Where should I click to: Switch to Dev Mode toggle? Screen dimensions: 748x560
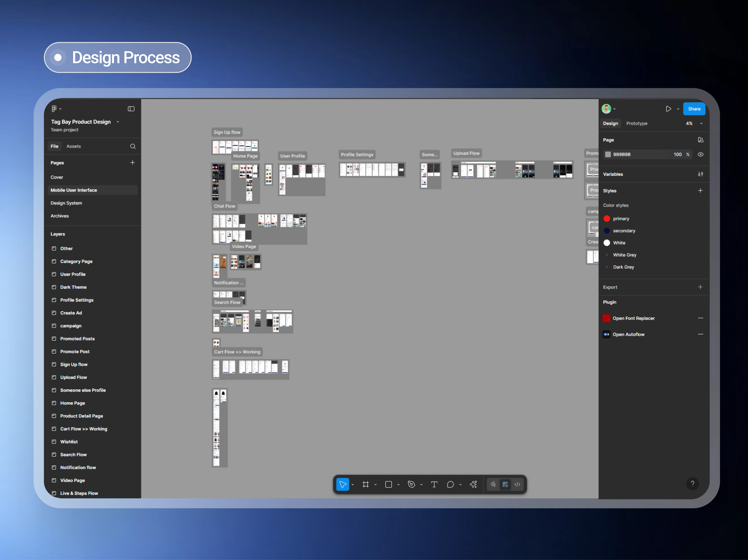(517, 484)
